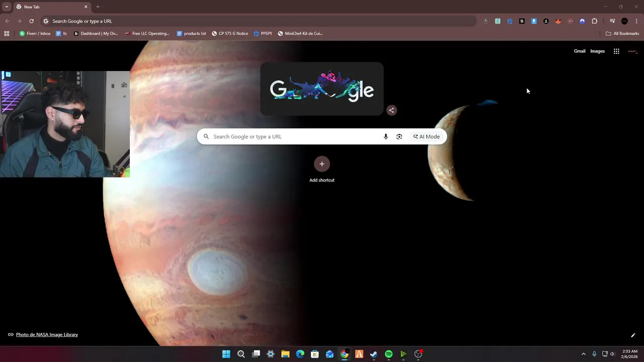Open the tab search dropdown
This screenshot has width=644, height=362.
tap(7, 7)
